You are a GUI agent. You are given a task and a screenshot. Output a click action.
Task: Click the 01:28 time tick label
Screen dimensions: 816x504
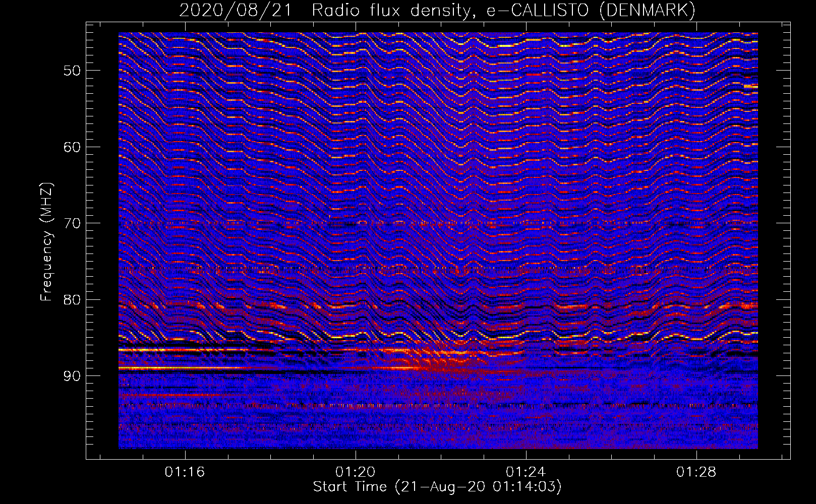coord(696,472)
